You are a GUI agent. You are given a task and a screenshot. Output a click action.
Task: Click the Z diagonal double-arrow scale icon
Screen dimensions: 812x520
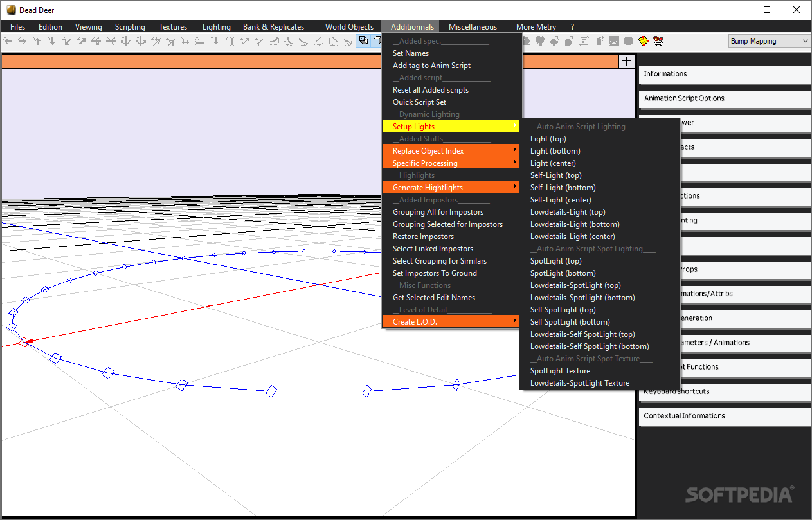coord(244,40)
